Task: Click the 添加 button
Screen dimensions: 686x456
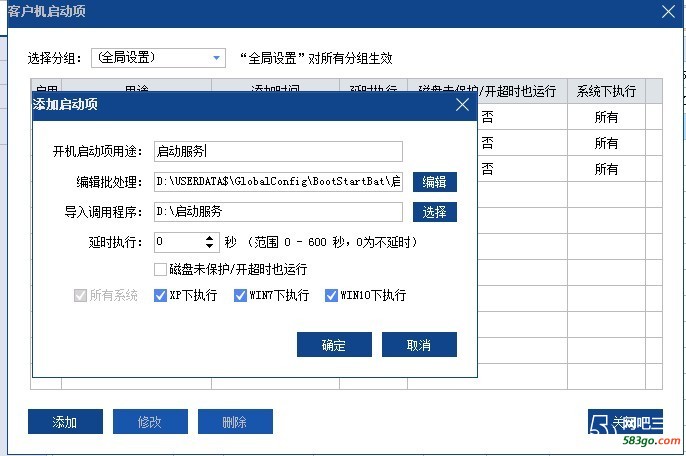Action: (x=65, y=422)
